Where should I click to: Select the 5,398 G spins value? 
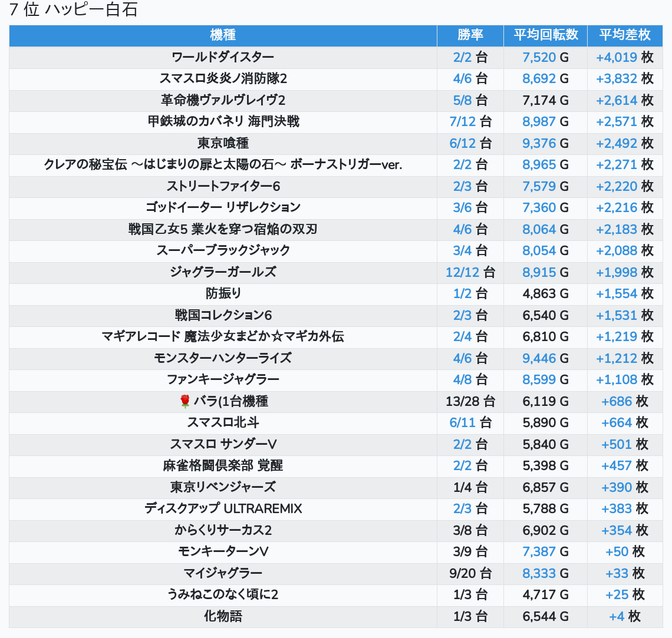coord(546,465)
